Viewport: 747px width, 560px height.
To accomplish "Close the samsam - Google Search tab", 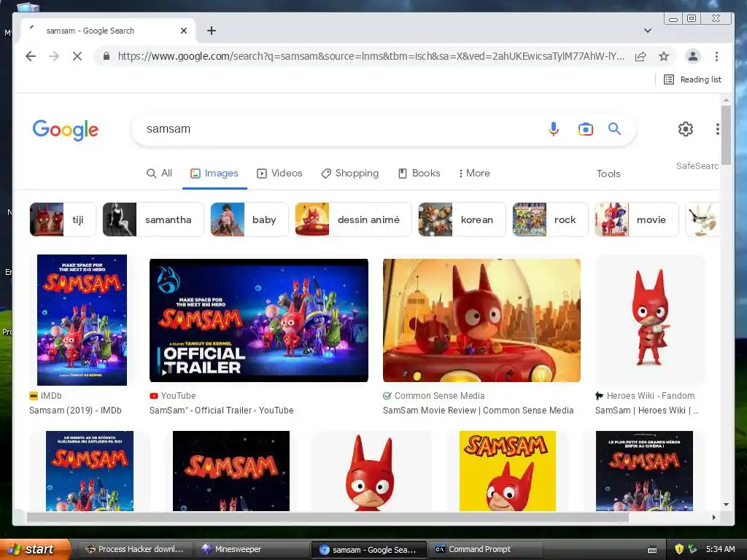I will coord(184,31).
